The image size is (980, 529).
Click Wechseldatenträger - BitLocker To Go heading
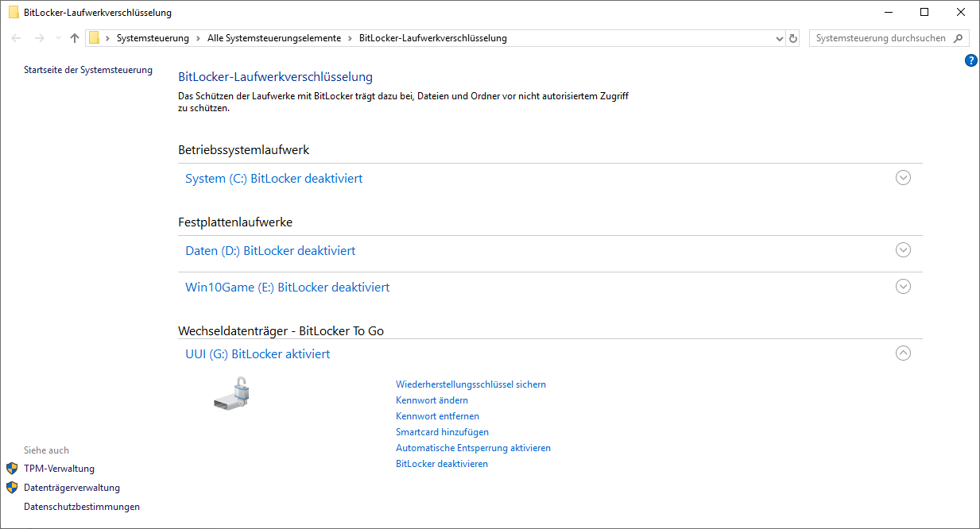tap(281, 330)
